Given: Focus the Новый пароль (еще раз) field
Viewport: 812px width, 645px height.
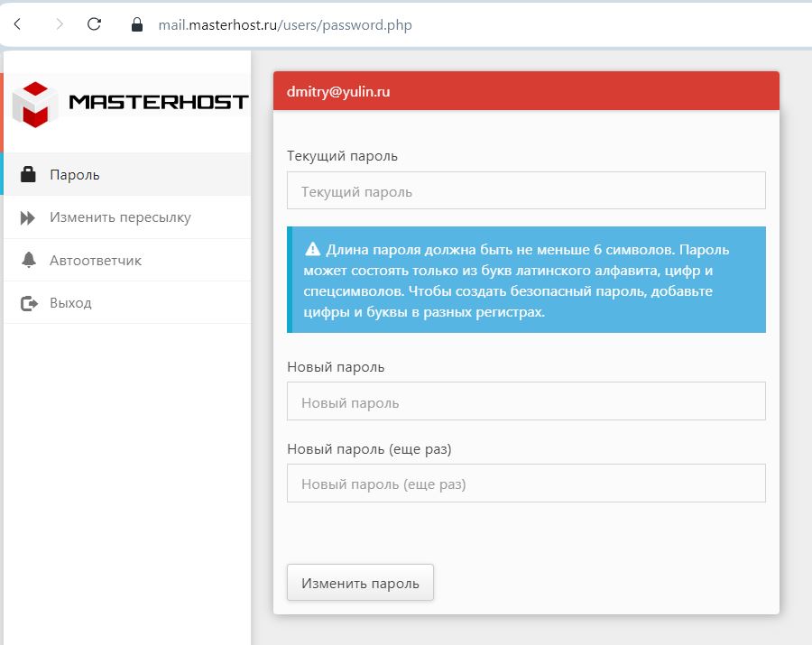Looking at the screenshot, I should (x=526, y=483).
